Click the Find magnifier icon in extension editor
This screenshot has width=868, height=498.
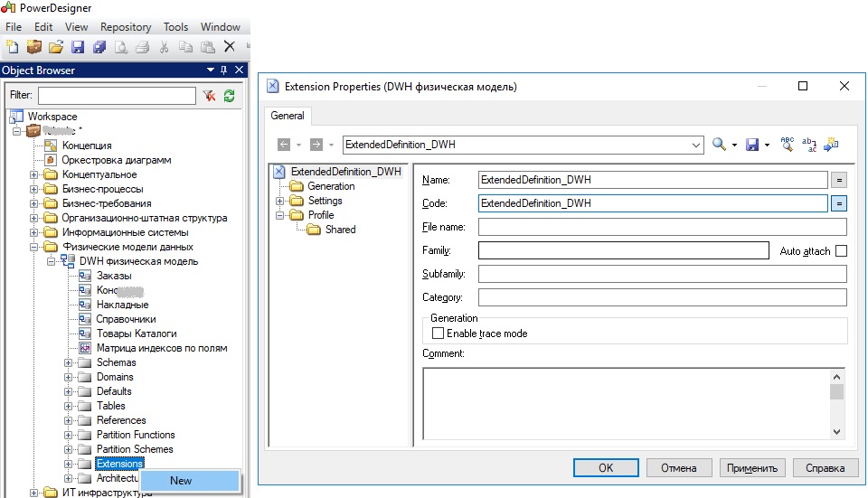coord(719,145)
